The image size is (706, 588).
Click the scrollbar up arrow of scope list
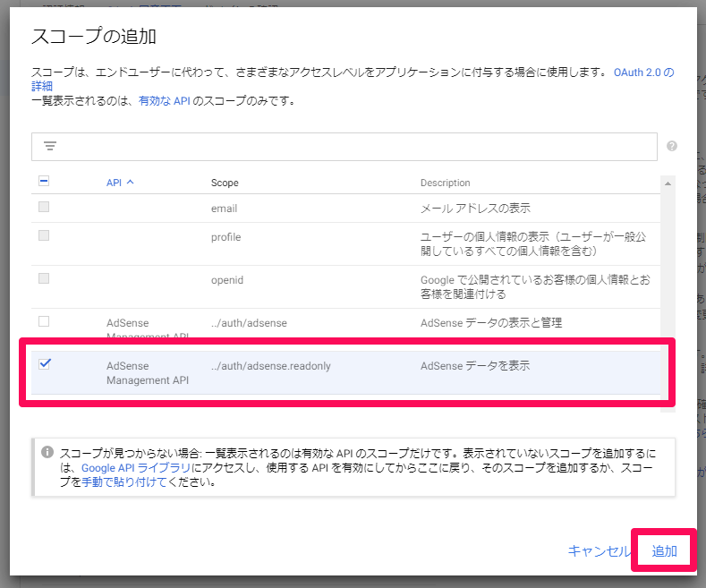coord(668,183)
